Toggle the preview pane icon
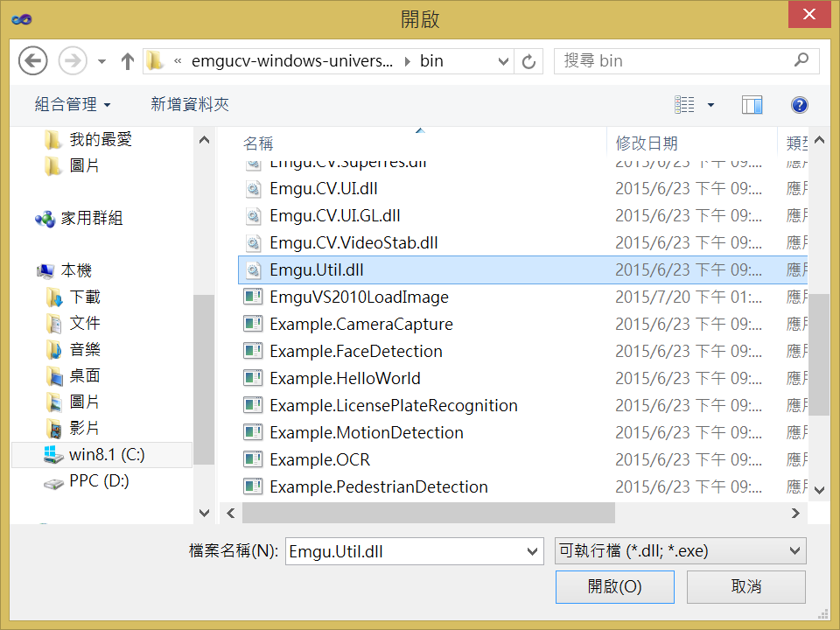 (x=752, y=105)
